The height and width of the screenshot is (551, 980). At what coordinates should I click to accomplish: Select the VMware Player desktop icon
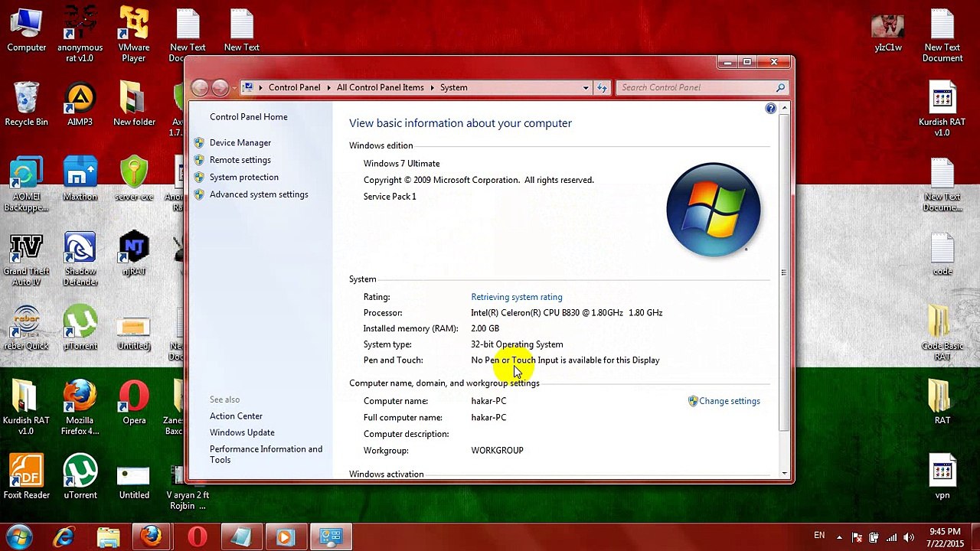click(134, 35)
